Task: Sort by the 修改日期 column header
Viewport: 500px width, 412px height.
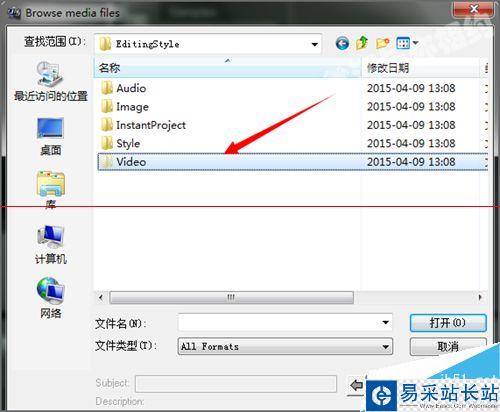Action: point(421,68)
